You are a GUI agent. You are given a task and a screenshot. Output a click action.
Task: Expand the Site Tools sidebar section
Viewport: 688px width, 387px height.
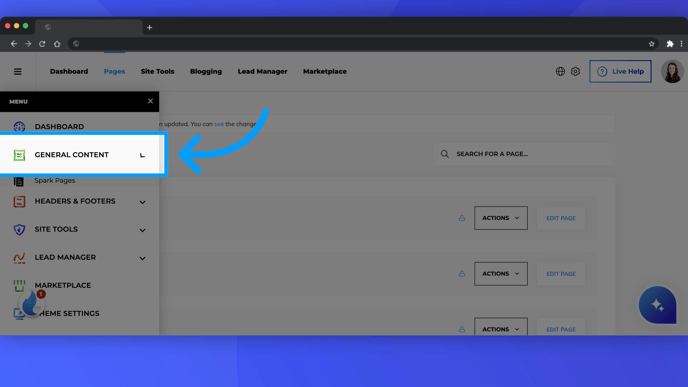coord(142,230)
